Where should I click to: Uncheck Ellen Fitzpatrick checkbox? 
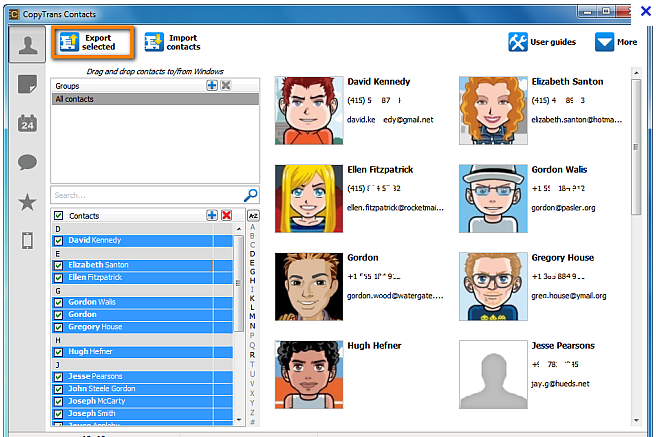click(59, 278)
